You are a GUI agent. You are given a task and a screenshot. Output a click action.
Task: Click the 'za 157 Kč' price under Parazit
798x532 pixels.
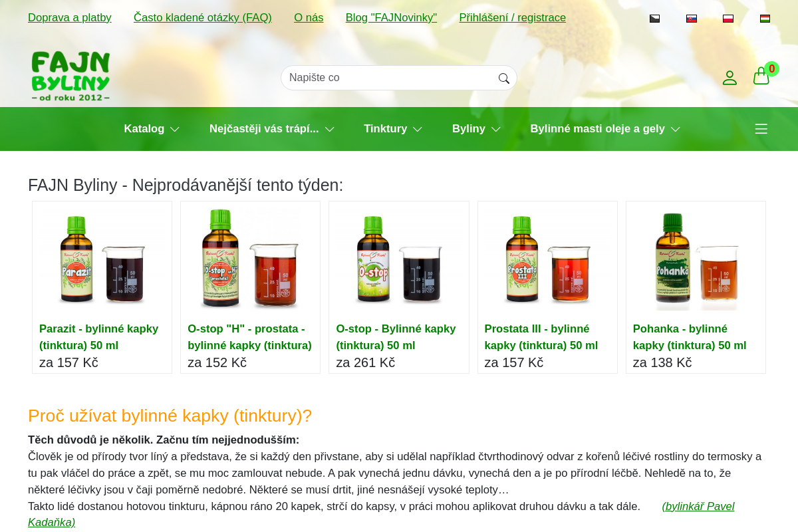tap(68, 363)
